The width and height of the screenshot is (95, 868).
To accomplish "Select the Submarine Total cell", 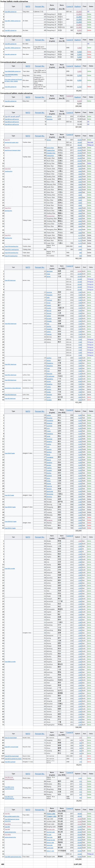I will [9, 106].
